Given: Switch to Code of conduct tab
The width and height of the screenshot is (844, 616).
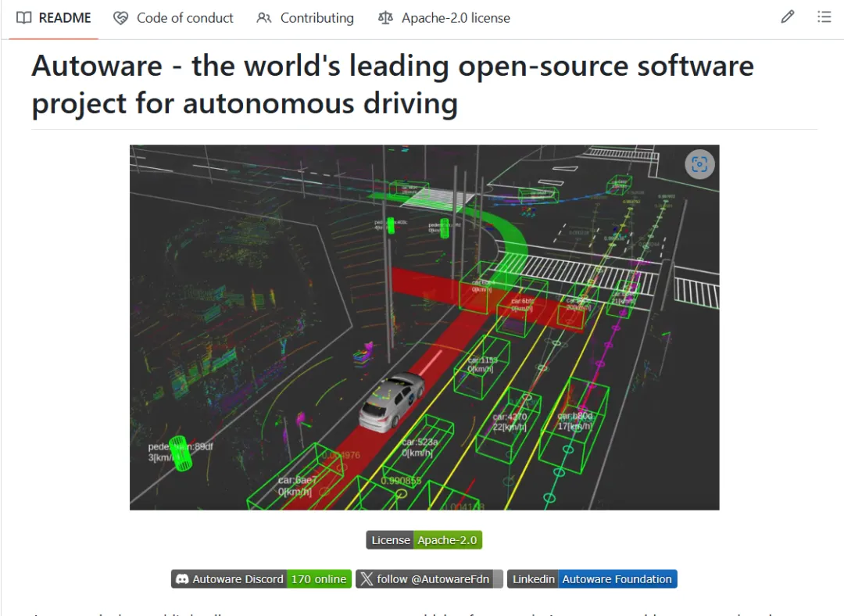Looking at the screenshot, I should [x=173, y=18].
